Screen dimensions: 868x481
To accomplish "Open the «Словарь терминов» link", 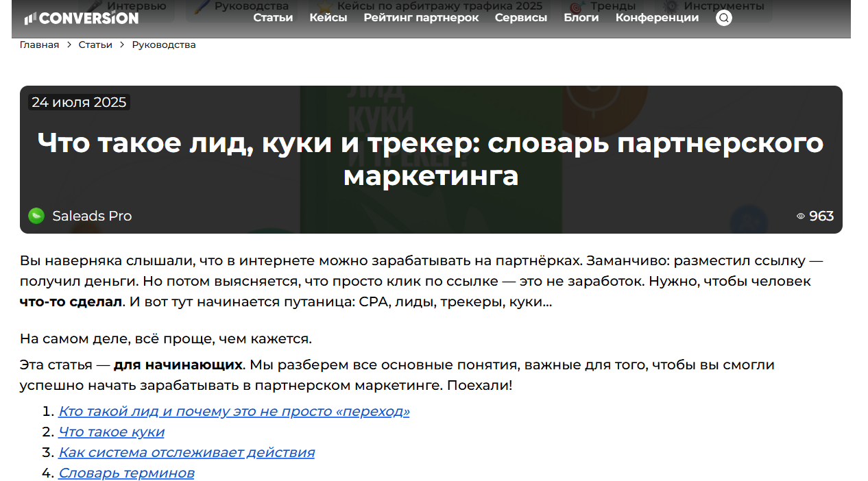I will 125,473.
